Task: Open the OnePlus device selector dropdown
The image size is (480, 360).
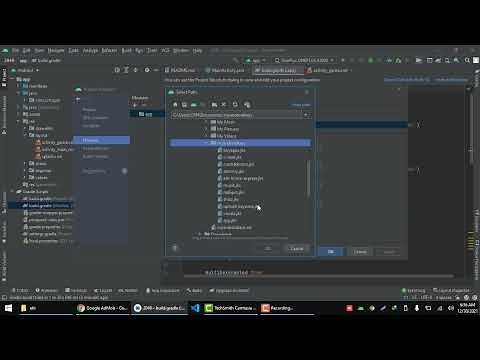Action: pos(304,60)
